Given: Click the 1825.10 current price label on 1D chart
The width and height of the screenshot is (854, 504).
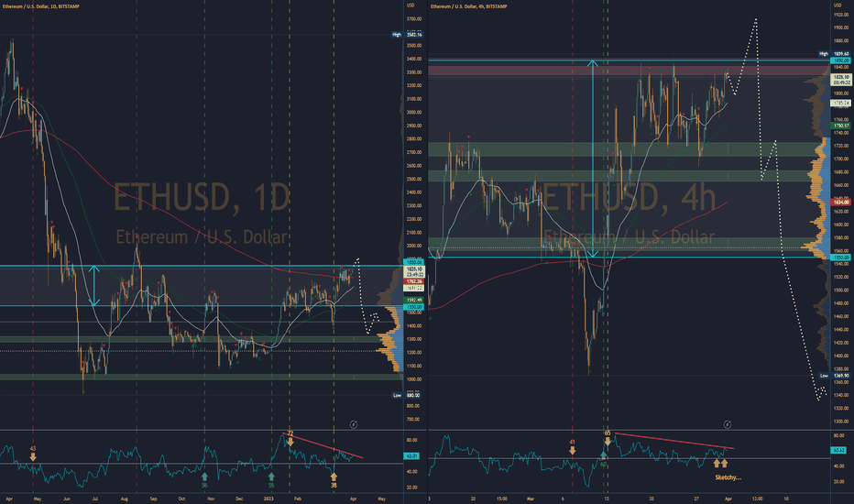Looking at the screenshot, I should 413,271.
